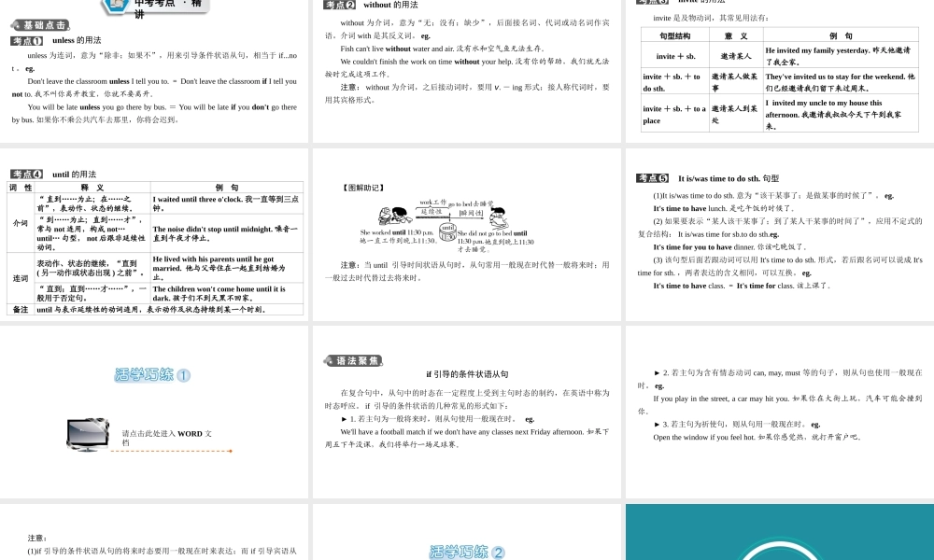Click the He invited my family yesterday example
The image size is (934, 560).
[840, 56]
